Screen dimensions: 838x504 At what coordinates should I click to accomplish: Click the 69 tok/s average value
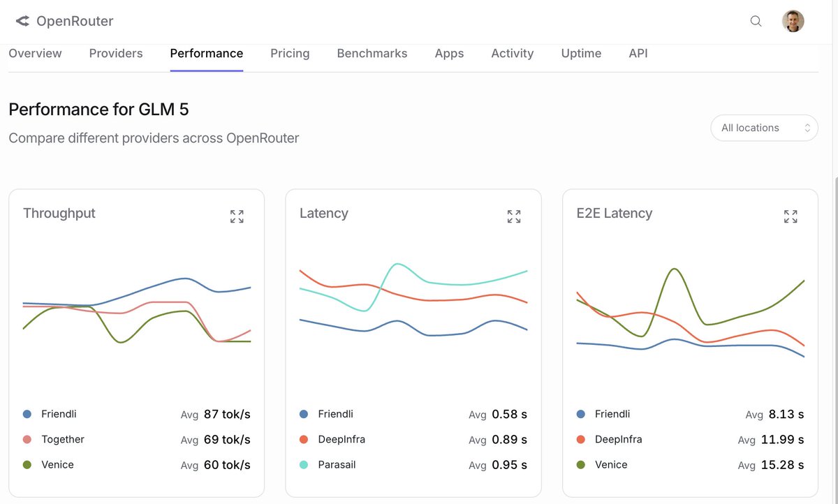227,439
